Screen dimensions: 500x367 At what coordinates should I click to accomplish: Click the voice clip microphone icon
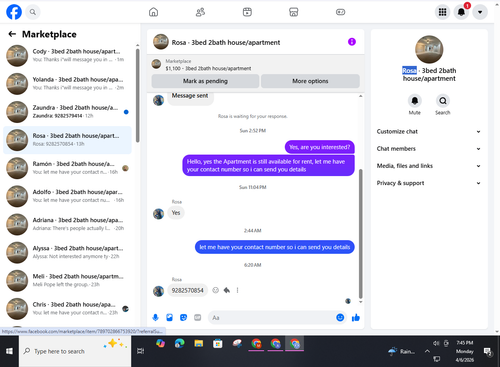[x=155, y=318]
